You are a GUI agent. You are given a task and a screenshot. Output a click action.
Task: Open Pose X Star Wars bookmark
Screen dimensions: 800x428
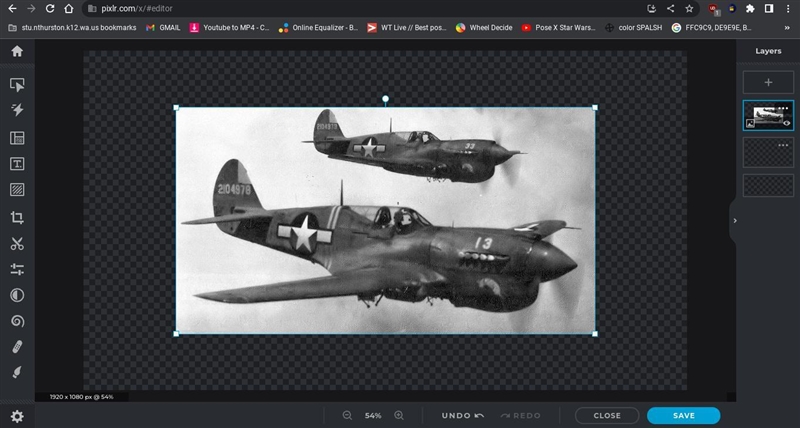click(559, 28)
